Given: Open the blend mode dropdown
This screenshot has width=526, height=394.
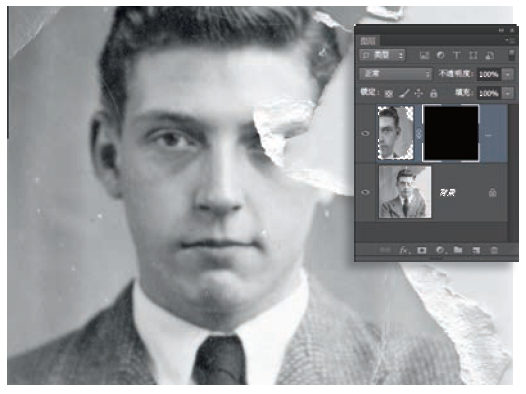Looking at the screenshot, I should click(396, 74).
